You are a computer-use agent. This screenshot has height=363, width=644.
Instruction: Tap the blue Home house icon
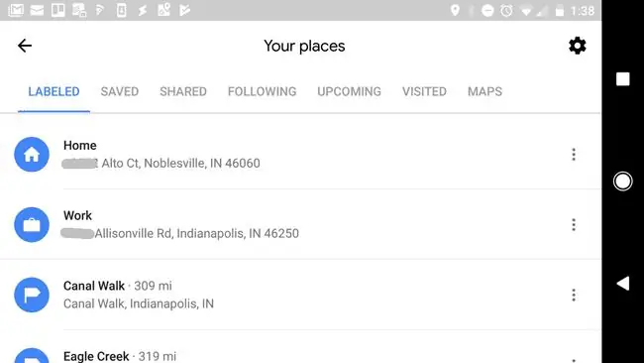click(x=32, y=154)
